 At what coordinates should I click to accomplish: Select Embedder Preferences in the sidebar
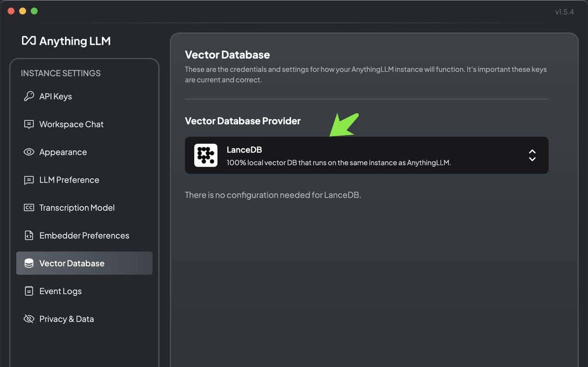[84, 236]
